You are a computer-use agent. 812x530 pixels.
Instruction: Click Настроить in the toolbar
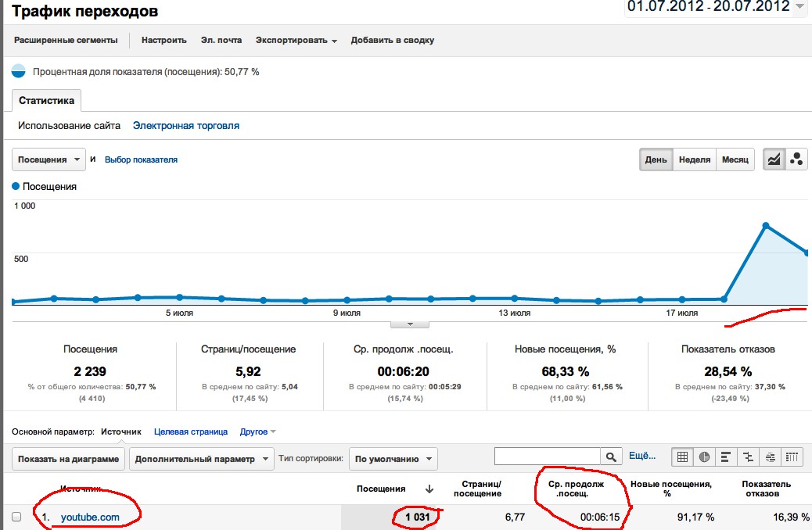[163, 41]
